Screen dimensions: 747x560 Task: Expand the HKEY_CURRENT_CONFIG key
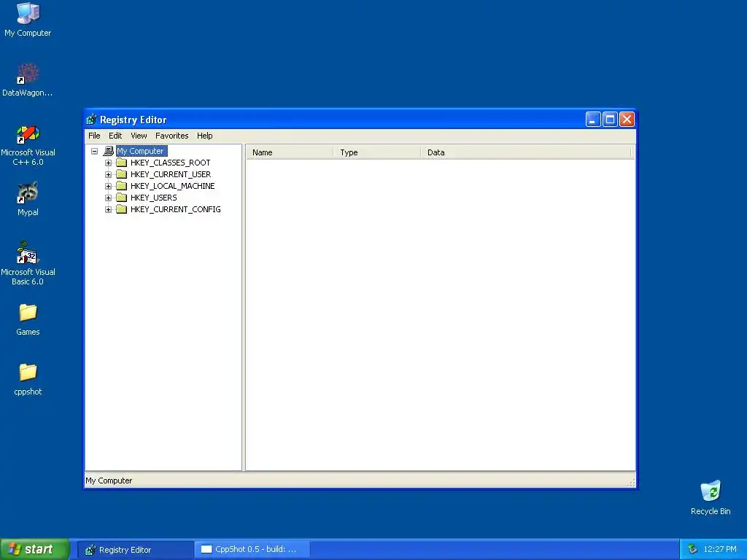[x=108, y=209]
